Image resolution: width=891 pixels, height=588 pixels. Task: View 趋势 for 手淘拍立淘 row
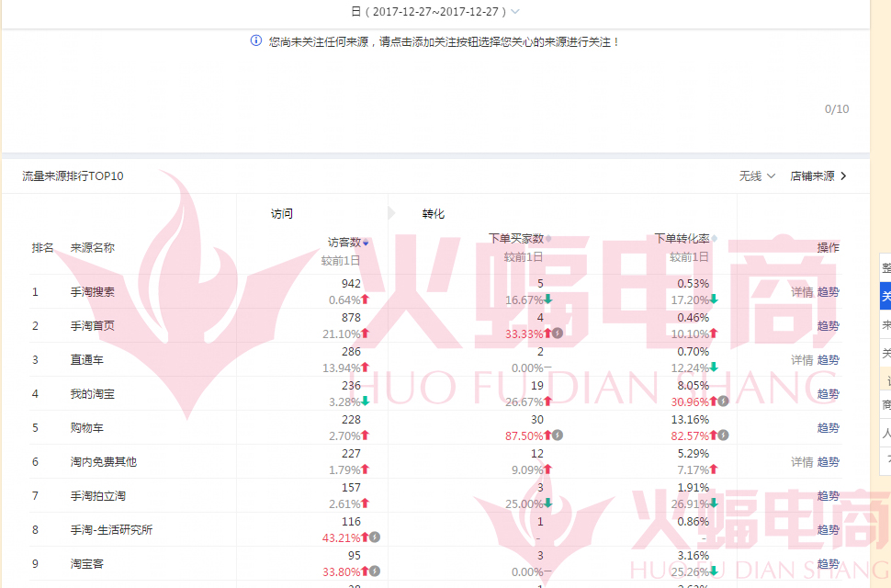[828, 496]
